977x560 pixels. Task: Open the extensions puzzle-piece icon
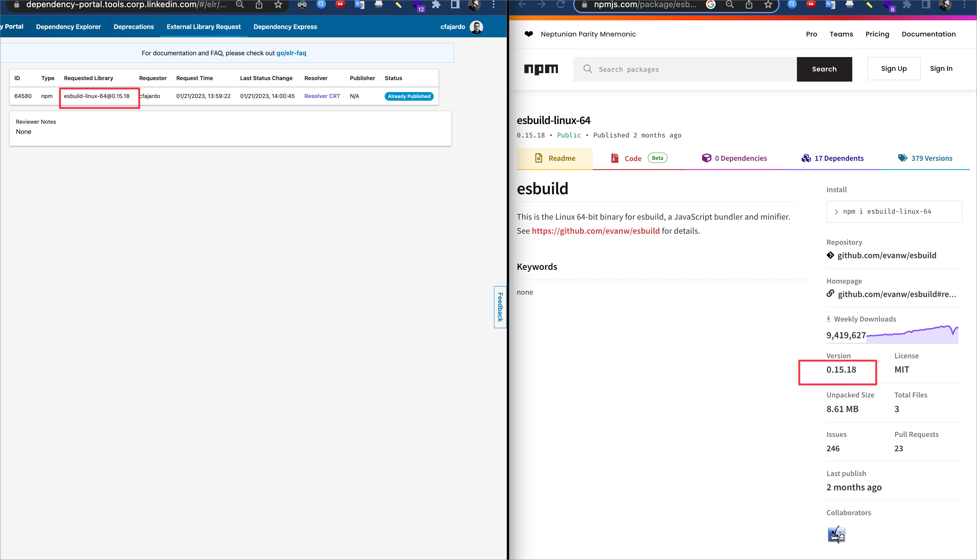[x=436, y=4]
